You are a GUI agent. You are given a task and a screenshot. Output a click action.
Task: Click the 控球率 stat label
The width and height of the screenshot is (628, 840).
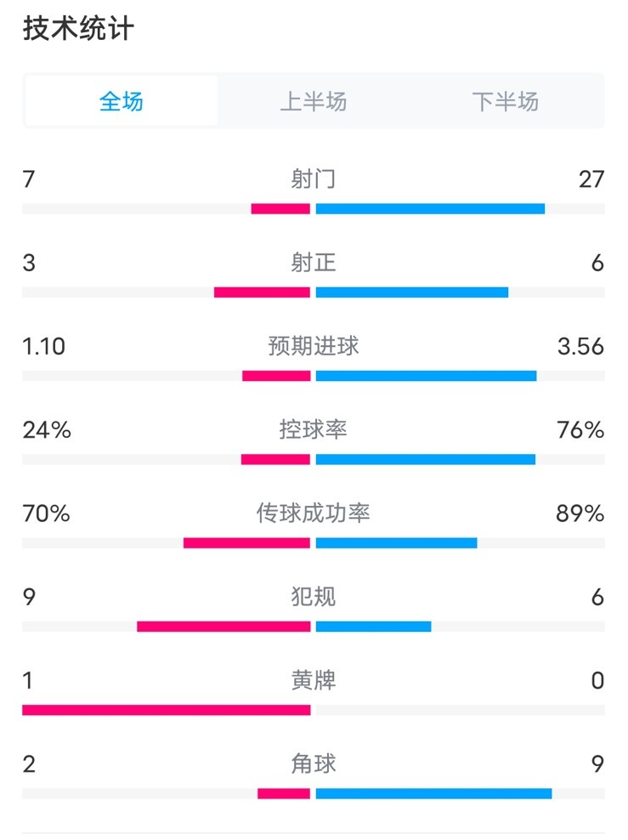(x=314, y=430)
